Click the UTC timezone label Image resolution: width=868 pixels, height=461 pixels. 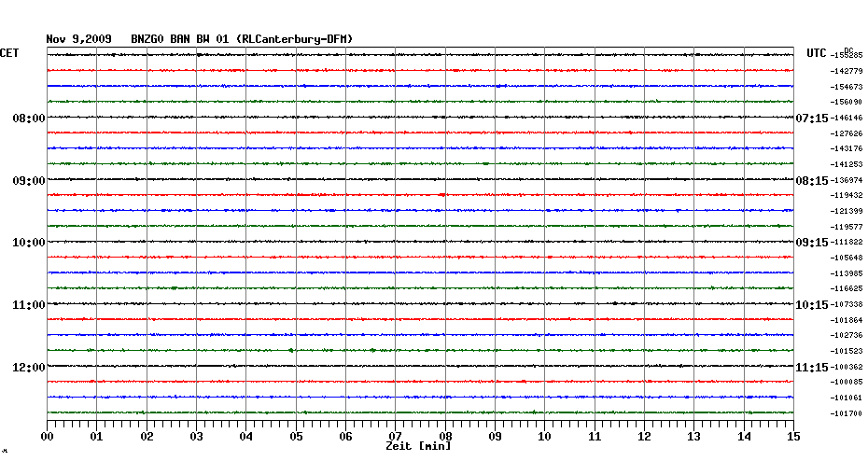coord(818,53)
